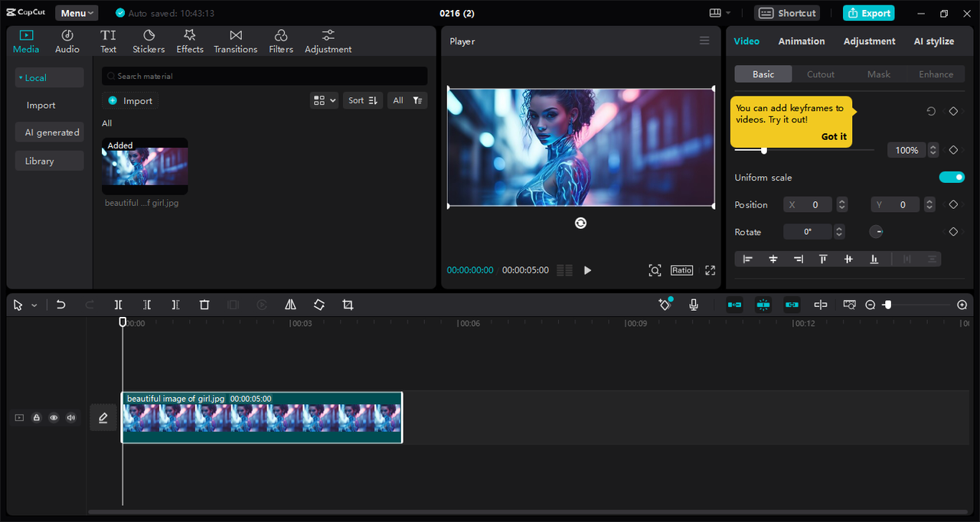This screenshot has height=522, width=980.
Task: Increase the scale percentage stepper
Action: pyautogui.click(x=933, y=146)
